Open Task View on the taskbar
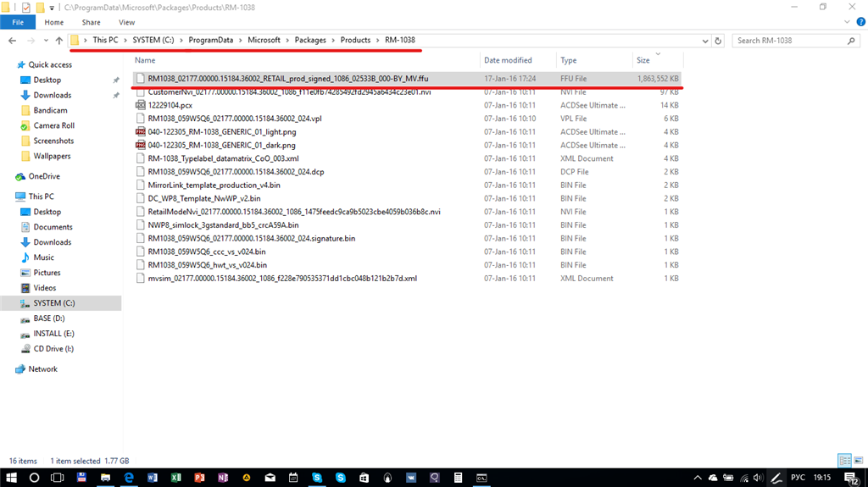 click(x=57, y=478)
